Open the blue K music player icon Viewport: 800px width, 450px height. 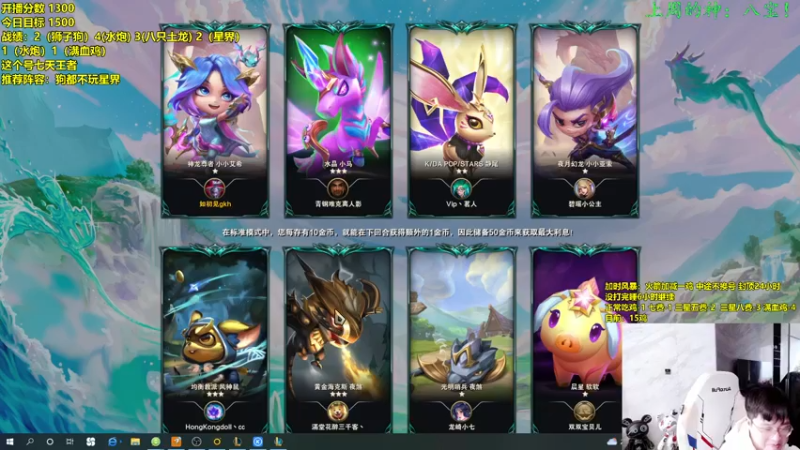pos(258,441)
